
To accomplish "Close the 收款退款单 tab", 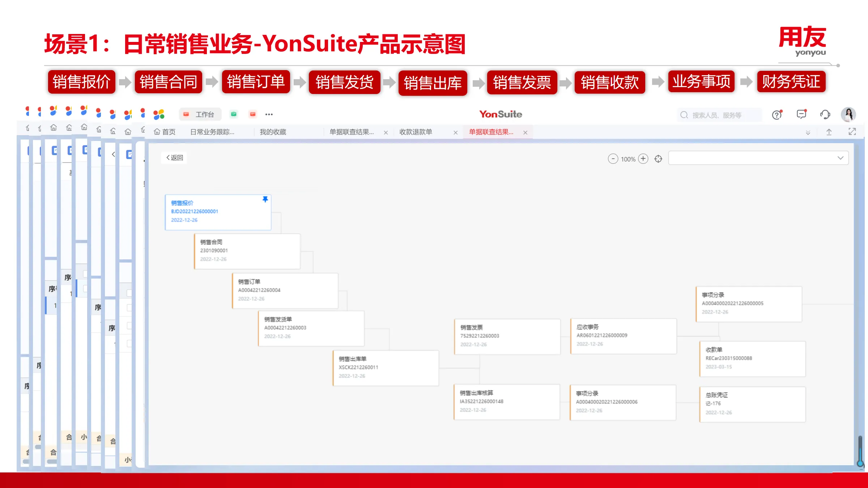I will coord(456,133).
